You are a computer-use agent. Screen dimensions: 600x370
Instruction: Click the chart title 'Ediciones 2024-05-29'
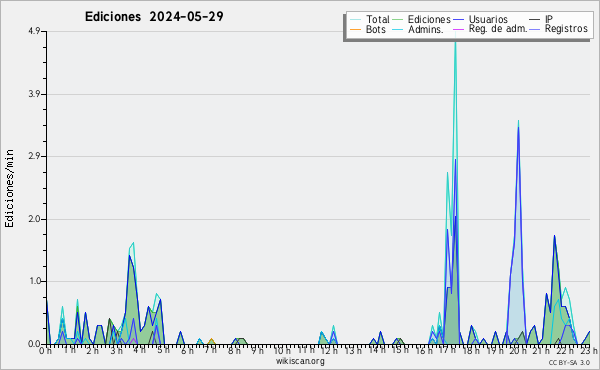pyautogui.click(x=154, y=16)
